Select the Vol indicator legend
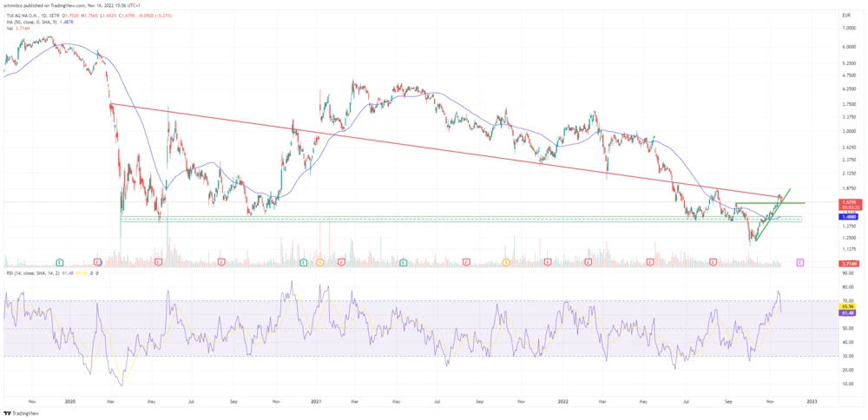Viewport: 868px width, 420px height. 19,29
